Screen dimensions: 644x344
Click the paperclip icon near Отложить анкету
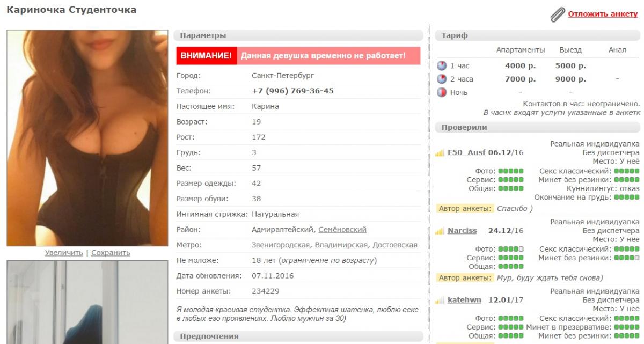(558, 15)
